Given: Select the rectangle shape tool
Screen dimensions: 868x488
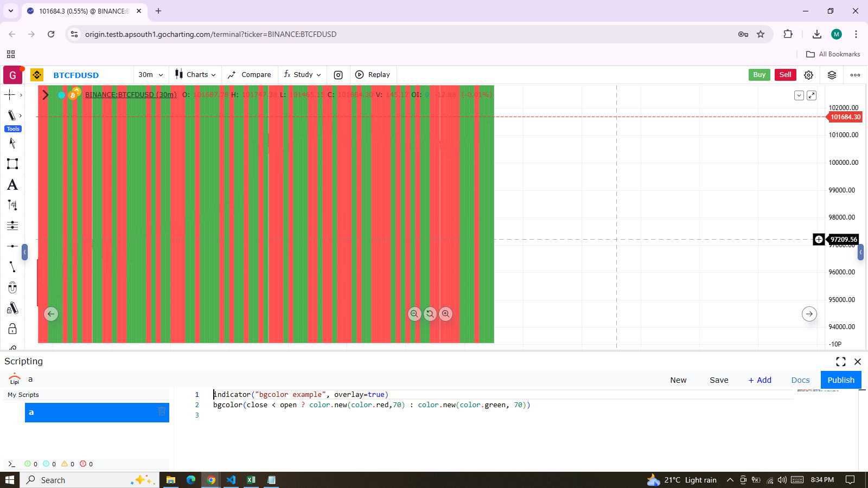Looking at the screenshot, I should point(12,164).
